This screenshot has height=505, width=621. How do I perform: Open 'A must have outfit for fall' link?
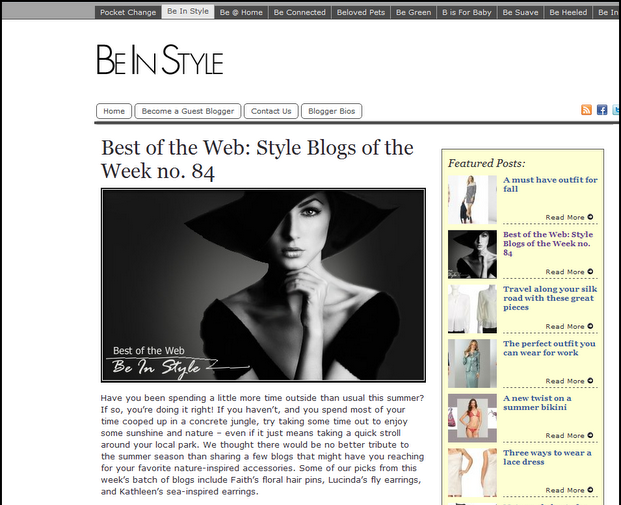pyautogui.click(x=550, y=184)
